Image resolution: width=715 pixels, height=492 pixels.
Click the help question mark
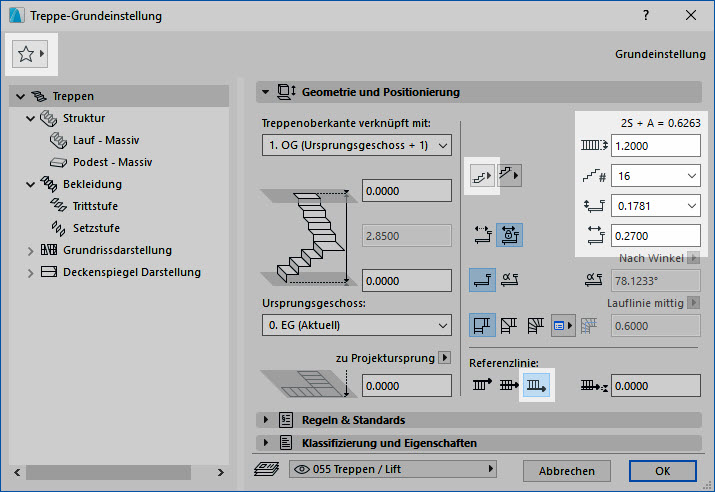click(x=646, y=15)
